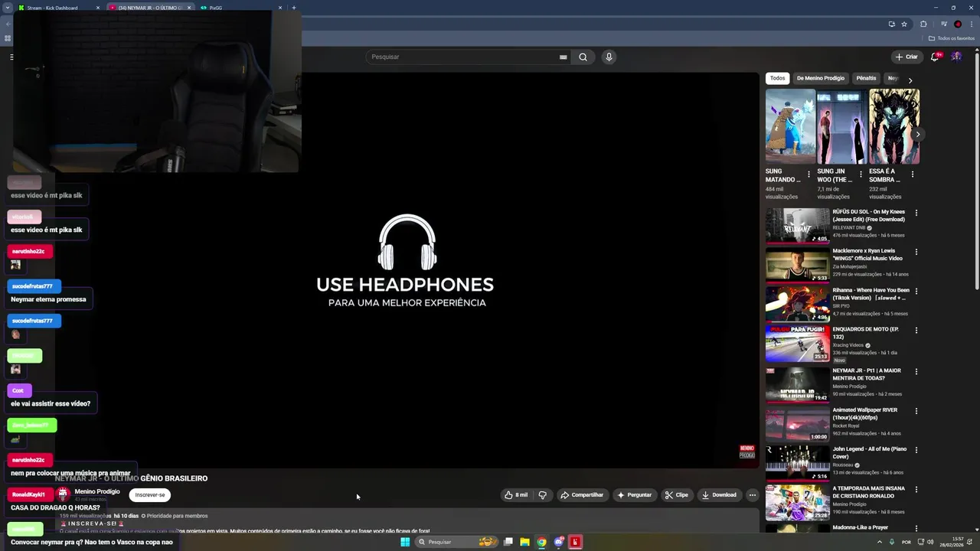980x551 pixels.
Task: Open options for SUNG MATANDO short
Action: coord(808,174)
